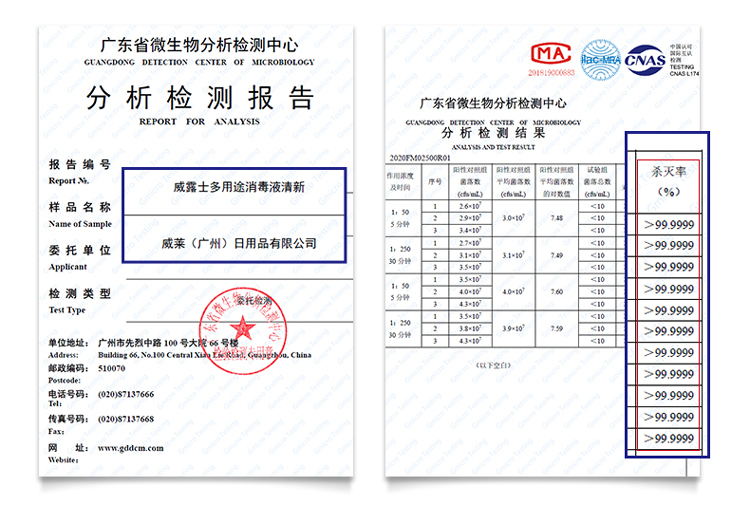Click the average cell 3.9×10⁷

pyautogui.click(x=514, y=328)
